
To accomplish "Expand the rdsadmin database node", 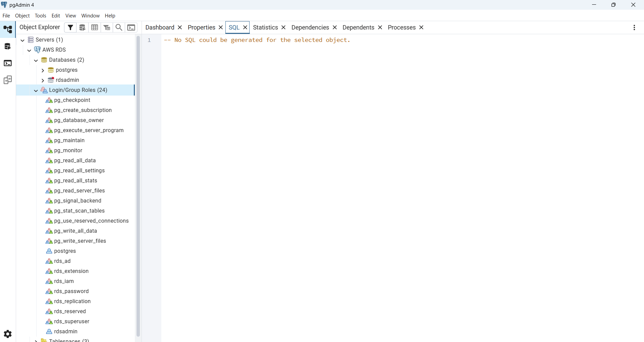I will point(43,80).
